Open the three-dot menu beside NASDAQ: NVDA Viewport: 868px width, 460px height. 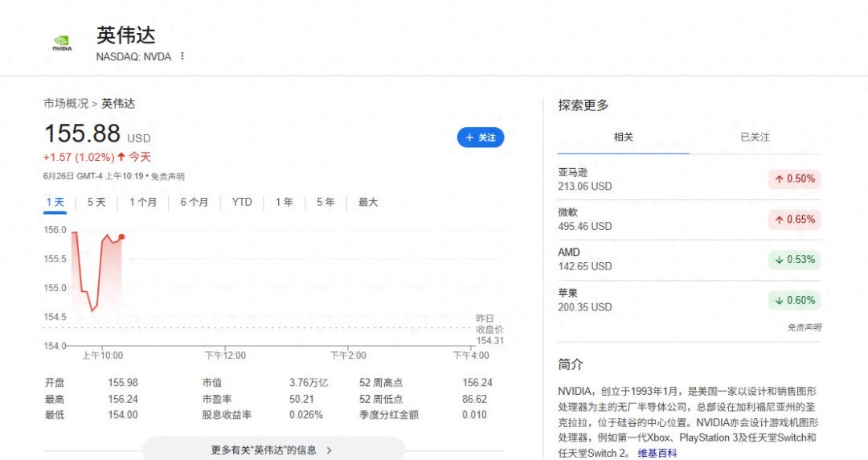point(182,56)
